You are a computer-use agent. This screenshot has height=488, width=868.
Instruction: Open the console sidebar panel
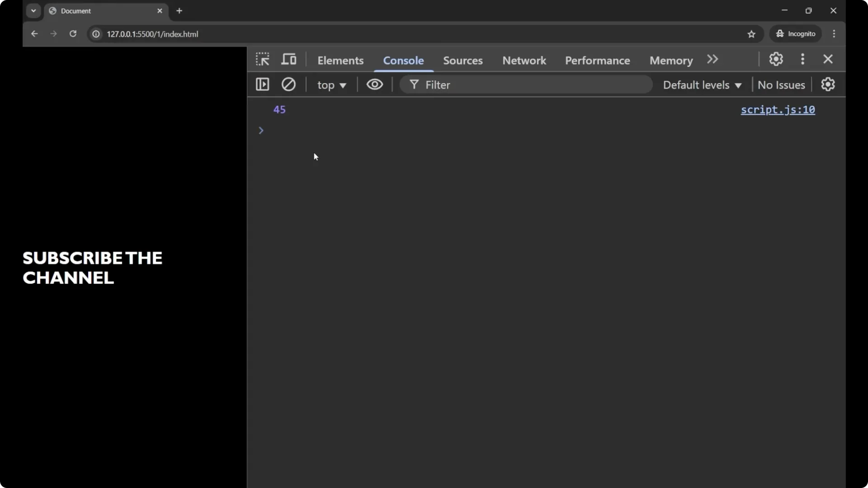262,84
